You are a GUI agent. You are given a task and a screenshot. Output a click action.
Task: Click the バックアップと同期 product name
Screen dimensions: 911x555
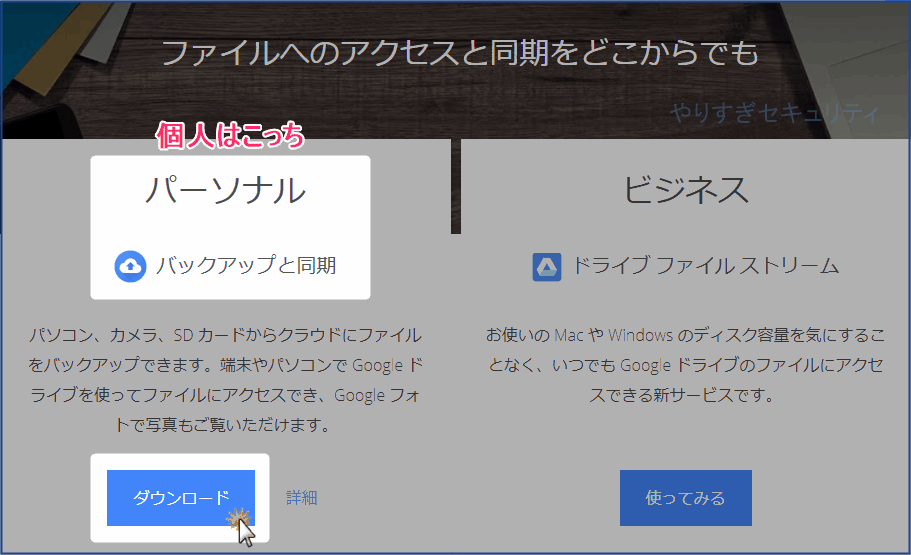[x=246, y=266]
